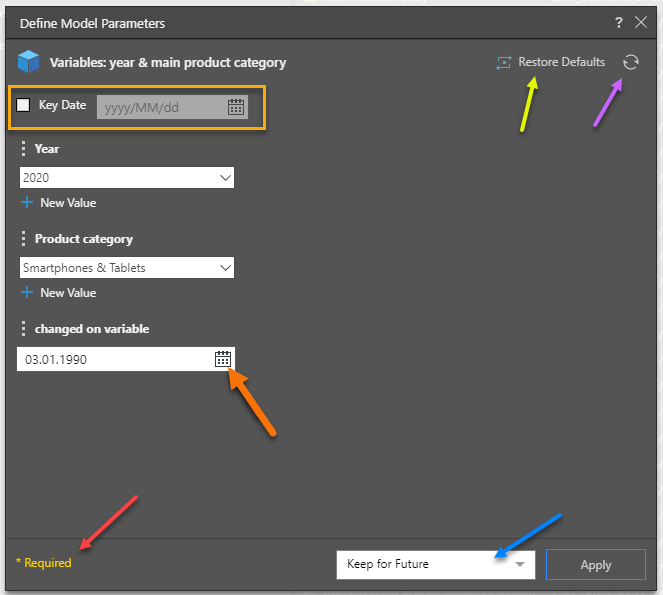Image resolution: width=663 pixels, height=595 pixels.
Task: Click the Year section's three-dot handle
Action: 24,149
